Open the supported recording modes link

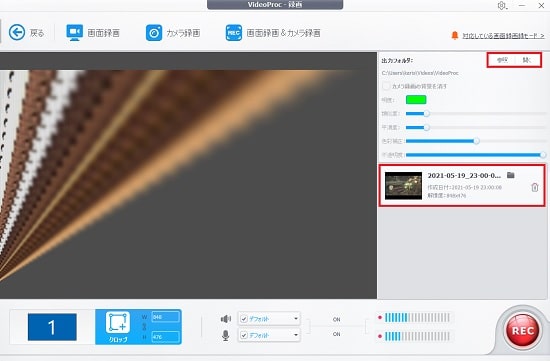pos(503,36)
